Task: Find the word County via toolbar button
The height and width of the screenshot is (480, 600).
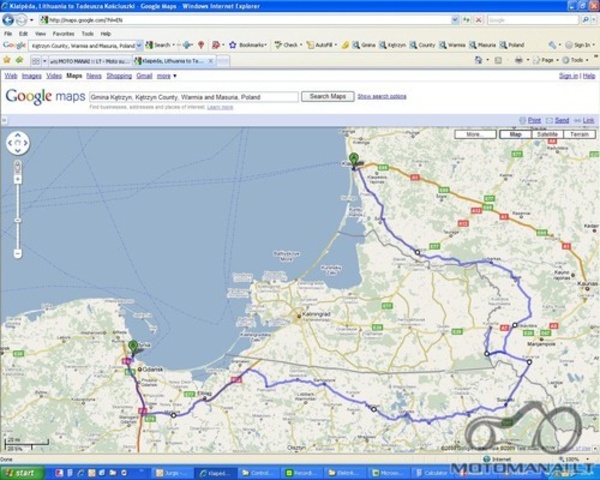Action: [422, 45]
